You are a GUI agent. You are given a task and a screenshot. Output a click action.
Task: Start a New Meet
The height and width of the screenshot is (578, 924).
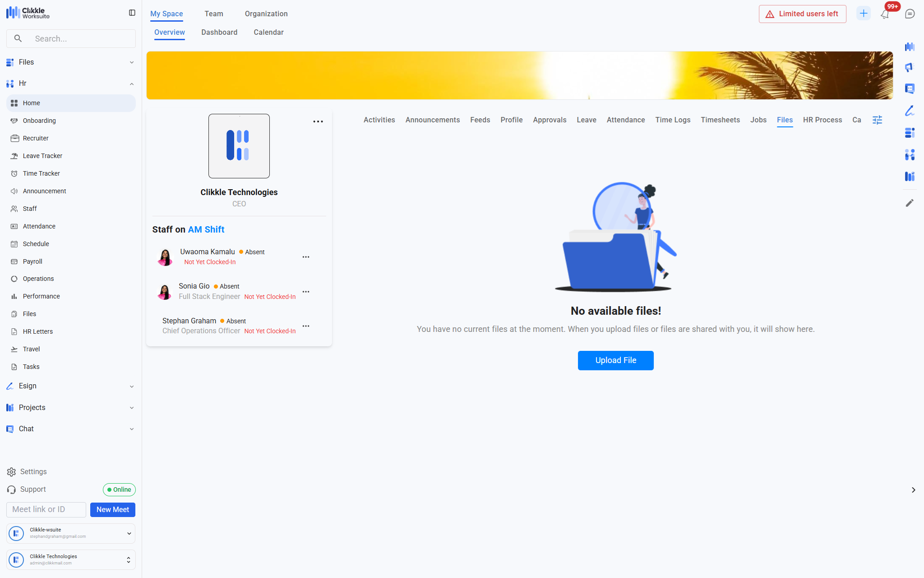pyautogui.click(x=112, y=509)
